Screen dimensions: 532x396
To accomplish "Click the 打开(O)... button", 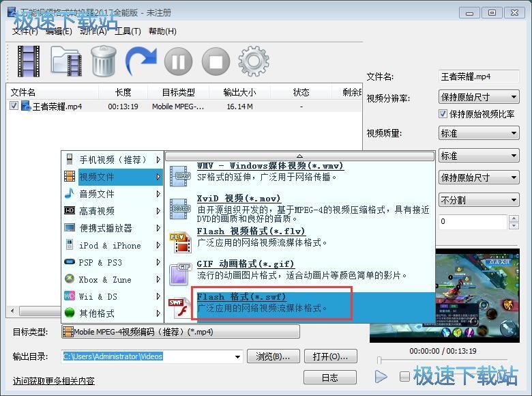I will click(331, 356).
